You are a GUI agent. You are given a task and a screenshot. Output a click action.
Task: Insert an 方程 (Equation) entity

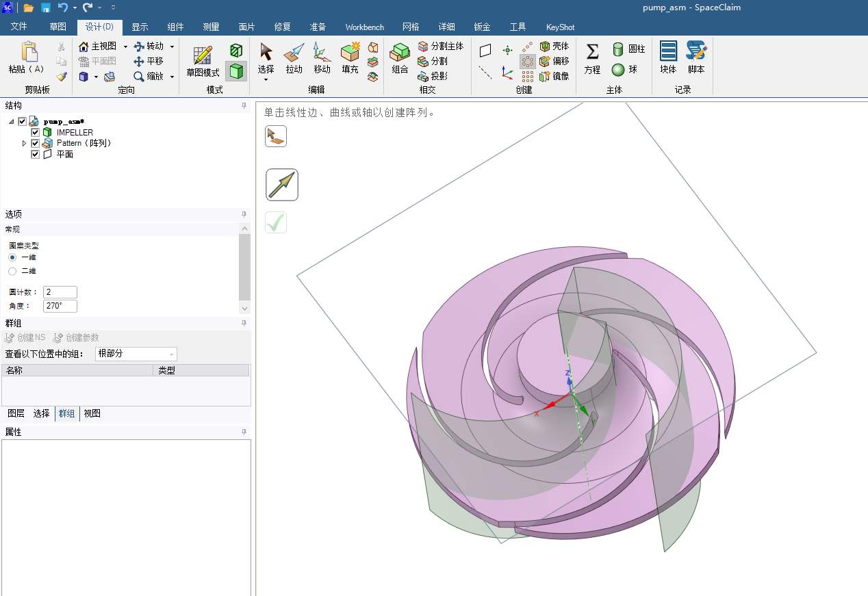(592, 57)
